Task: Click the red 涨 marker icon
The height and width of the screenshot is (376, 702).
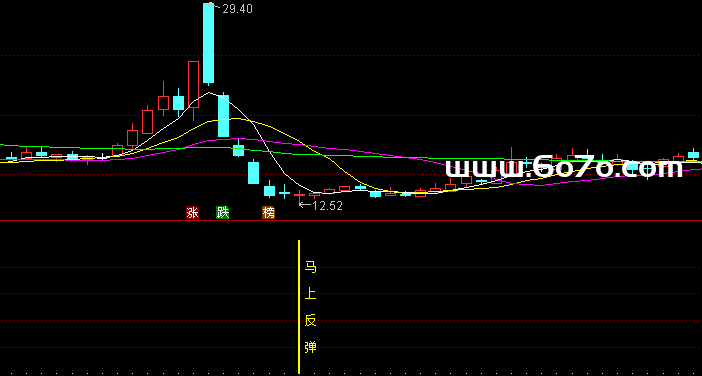Action: (x=193, y=213)
